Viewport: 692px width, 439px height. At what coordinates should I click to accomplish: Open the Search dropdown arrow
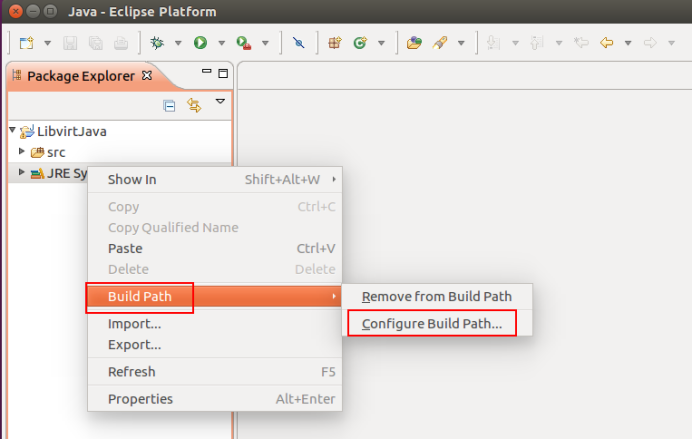pyautogui.click(x=461, y=43)
